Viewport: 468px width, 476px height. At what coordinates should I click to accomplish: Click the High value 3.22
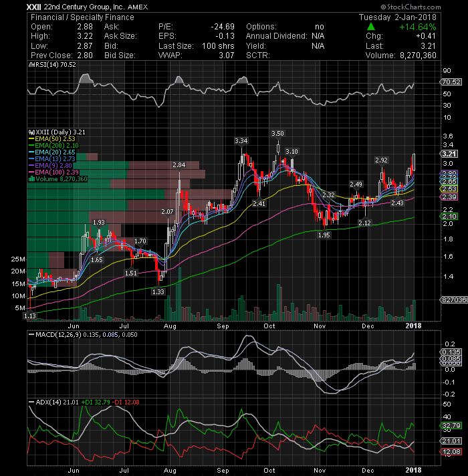click(x=85, y=36)
